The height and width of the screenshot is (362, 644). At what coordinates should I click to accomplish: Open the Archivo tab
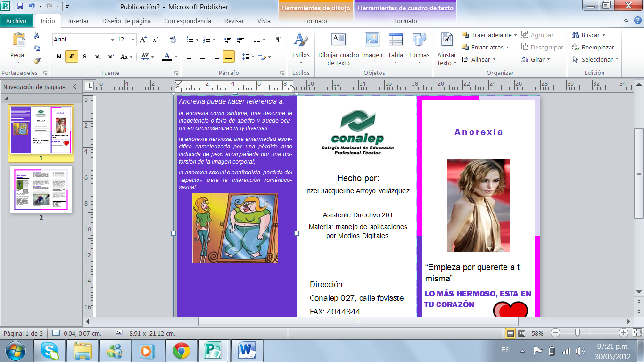(17, 21)
